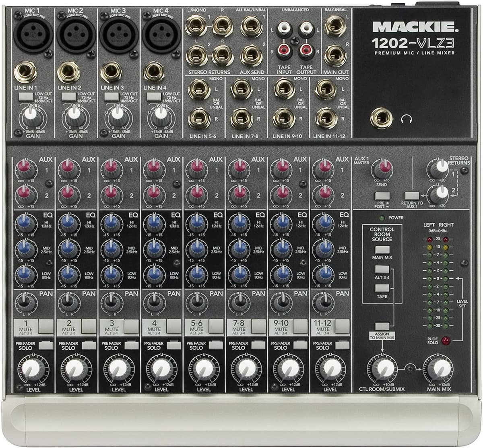
Task: Click the green POWER indicator LED
Action: click(382, 218)
